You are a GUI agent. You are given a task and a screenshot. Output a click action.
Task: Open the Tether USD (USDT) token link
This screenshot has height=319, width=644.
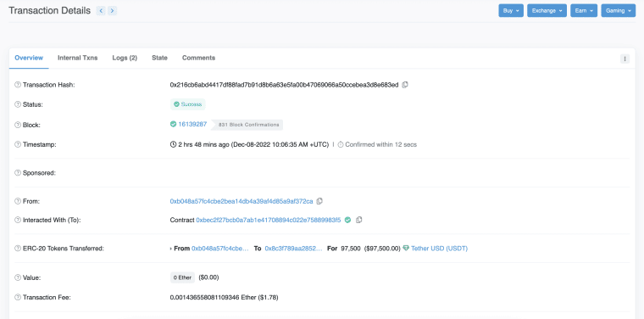point(439,249)
